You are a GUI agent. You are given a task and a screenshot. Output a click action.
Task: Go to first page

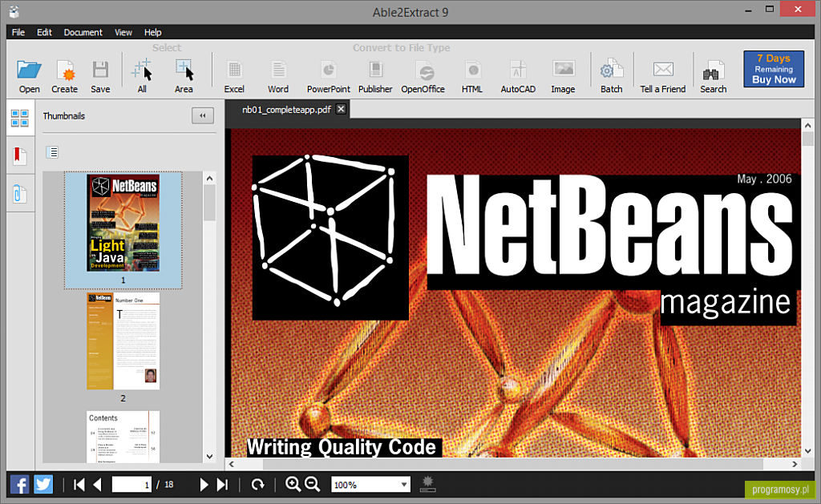[x=79, y=485]
